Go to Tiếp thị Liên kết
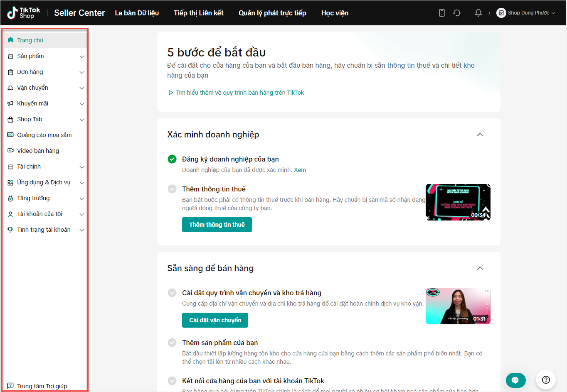 click(x=199, y=13)
